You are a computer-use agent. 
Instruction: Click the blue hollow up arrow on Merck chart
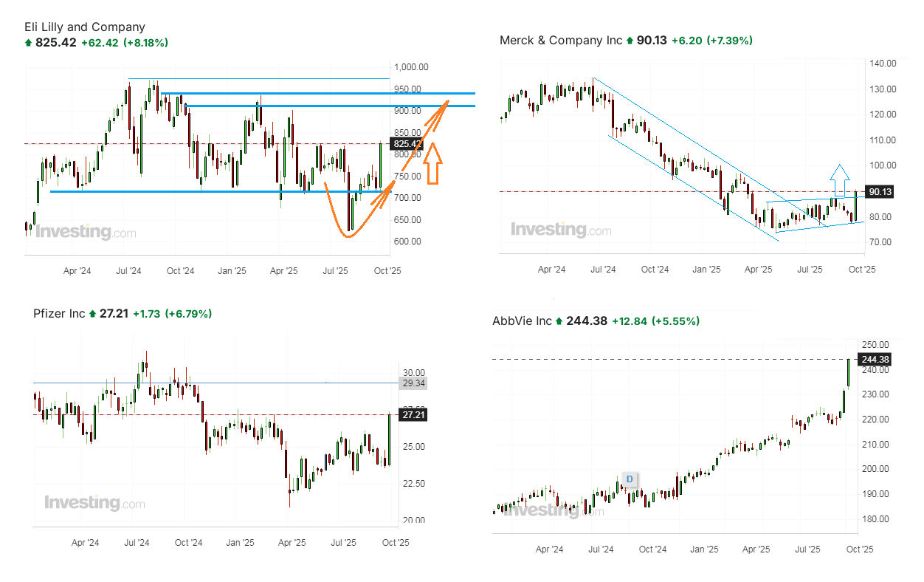(839, 179)
